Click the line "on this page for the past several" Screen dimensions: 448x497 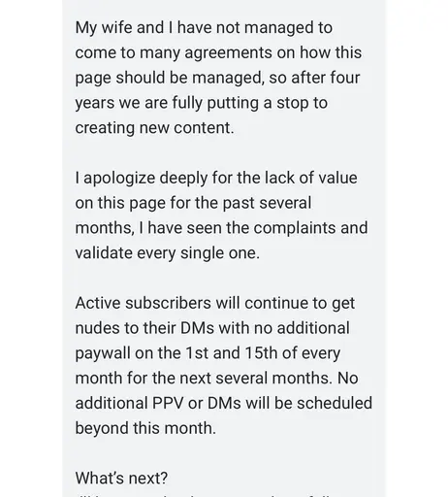pos(193,203)
